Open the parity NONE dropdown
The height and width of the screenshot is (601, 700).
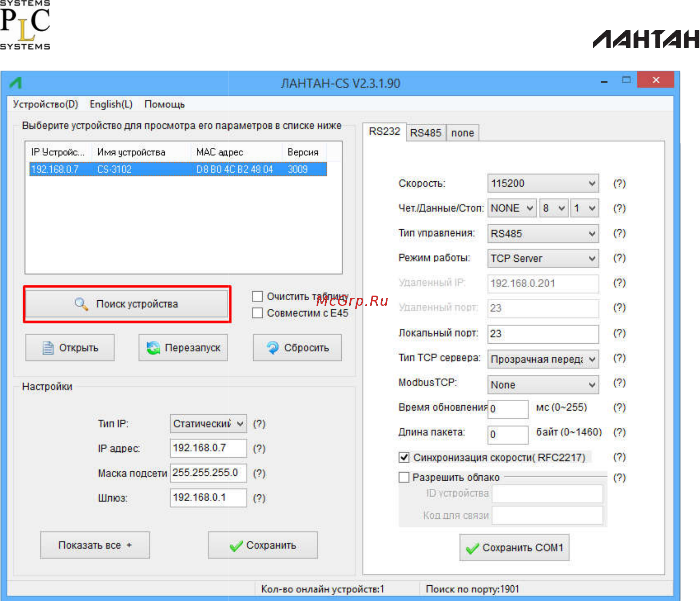(x=512, y=208)
